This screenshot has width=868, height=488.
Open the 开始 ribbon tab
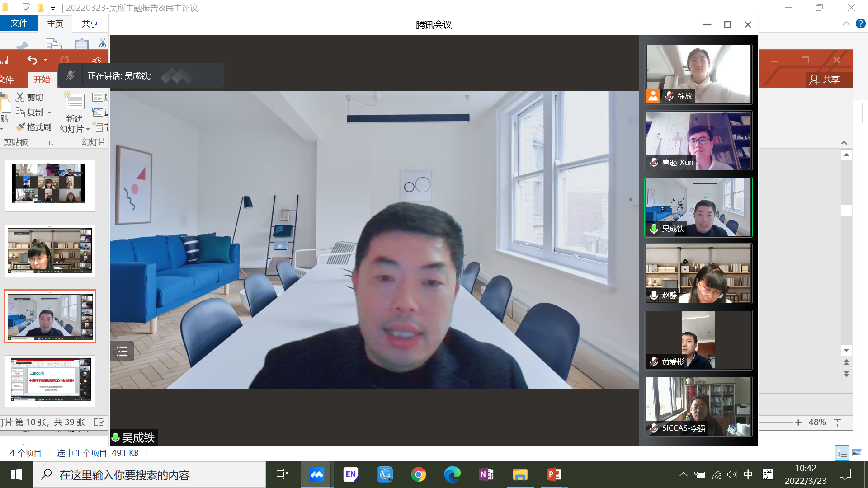pyautogui.click(x=42, y=80)
